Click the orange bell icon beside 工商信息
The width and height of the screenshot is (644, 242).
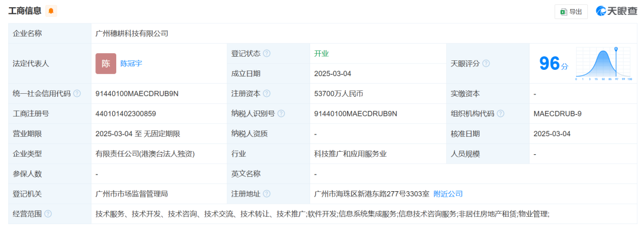coord(51,11)
